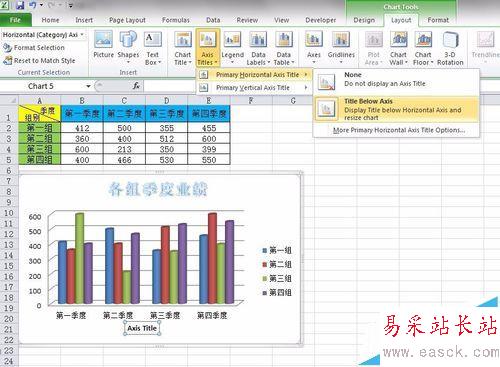Click cell containing 512
The height and width of the screenshot is (367, 500).
point(167,139)
